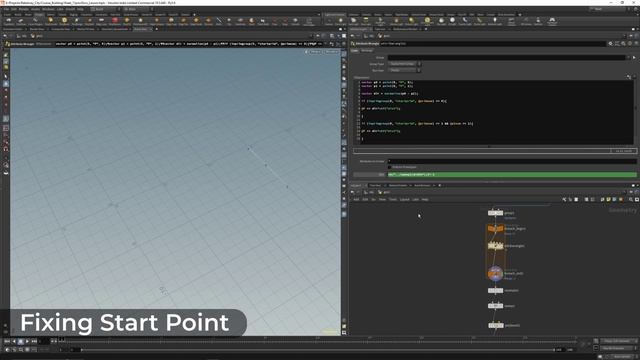This screenshot has width=640, height=360.
Task: Switch to the Code tab
Action: (355, 50)
